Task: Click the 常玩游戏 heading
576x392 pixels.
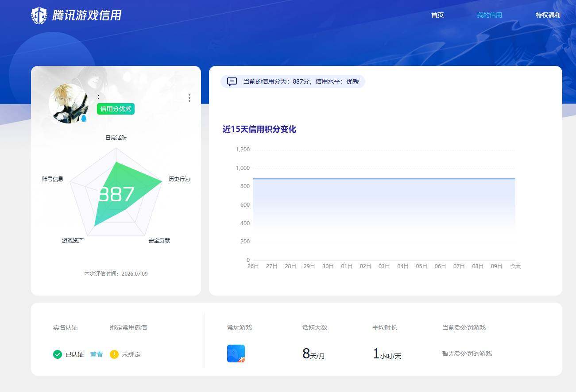Action: [x=240, y=327]
